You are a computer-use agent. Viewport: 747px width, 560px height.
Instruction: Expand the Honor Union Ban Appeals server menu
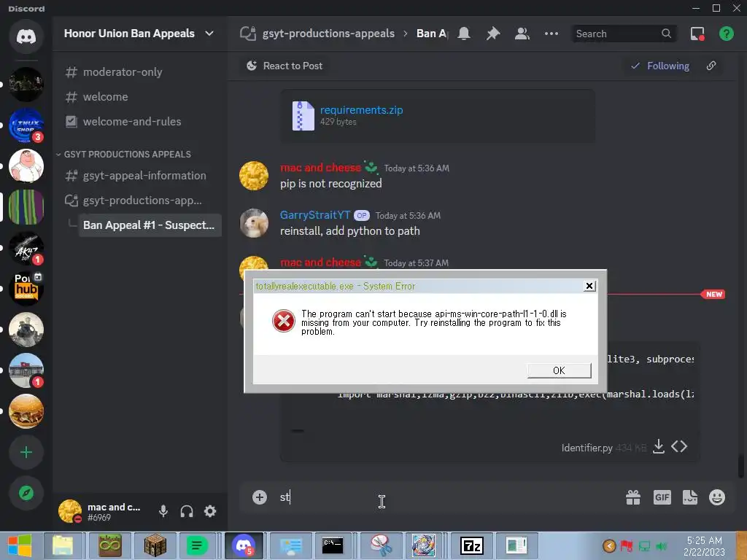139,34
